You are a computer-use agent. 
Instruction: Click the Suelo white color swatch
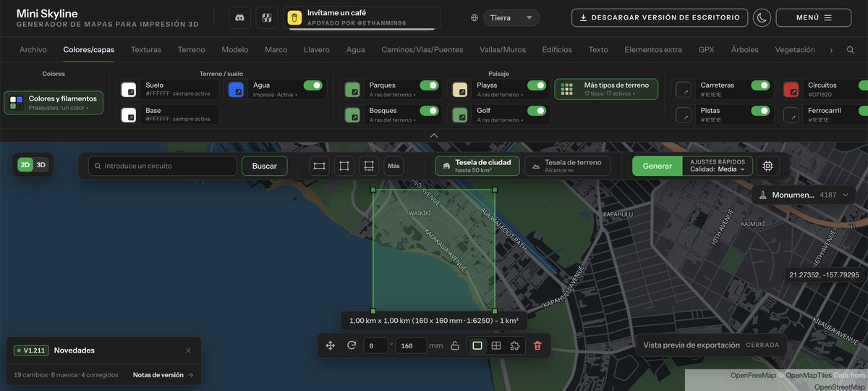coord(129,89)
